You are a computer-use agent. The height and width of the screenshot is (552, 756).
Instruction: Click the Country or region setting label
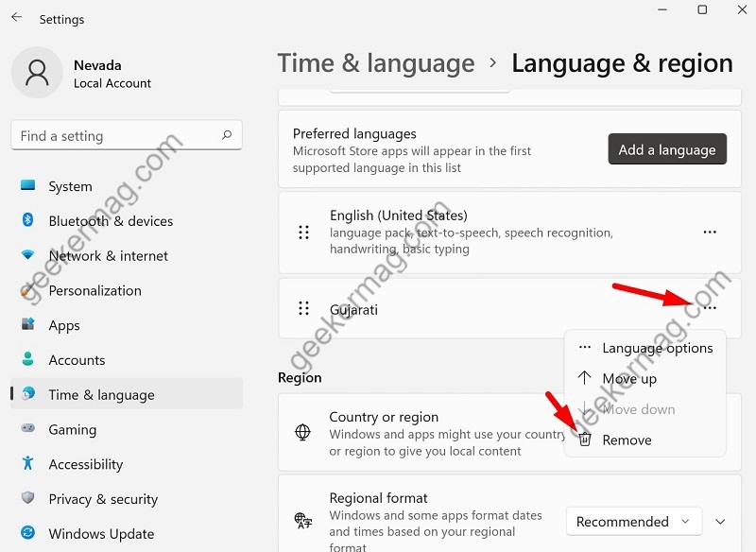pos(384,417)
